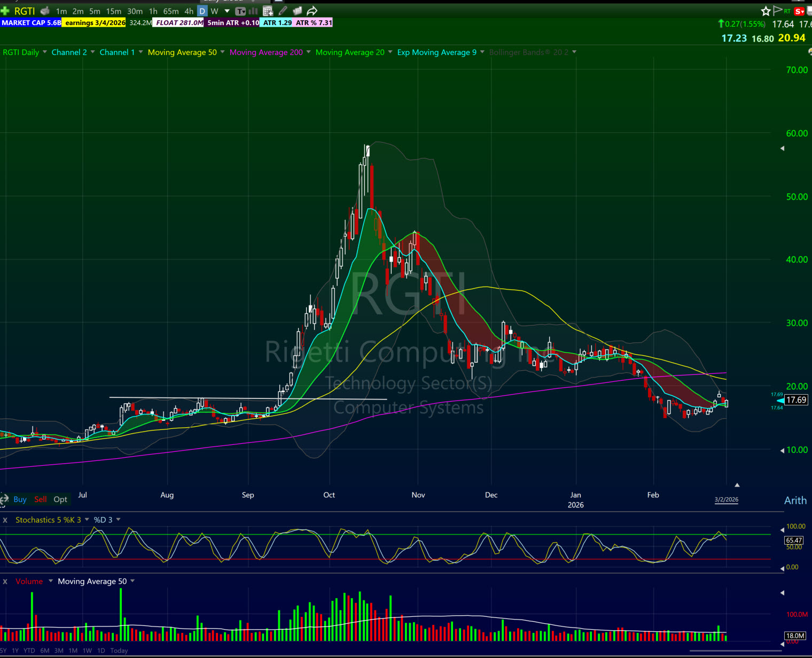Click the Sell button
812x658 pixels.
[40, 499]
